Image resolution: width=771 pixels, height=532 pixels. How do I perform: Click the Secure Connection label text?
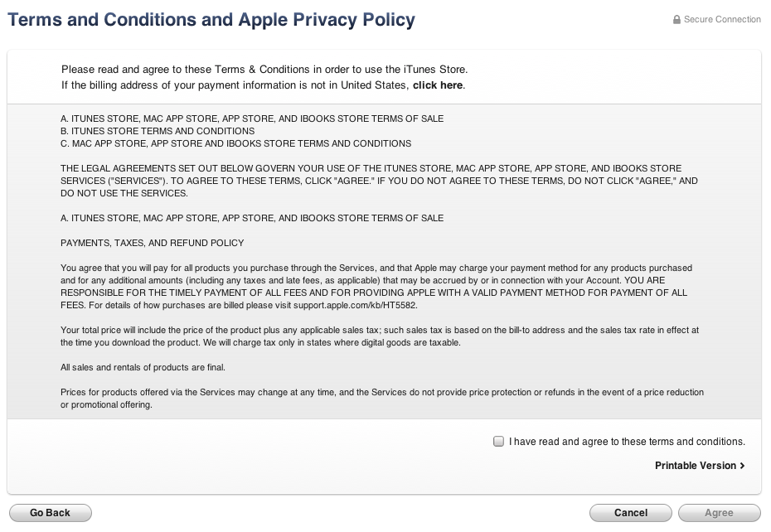[722, 20]
